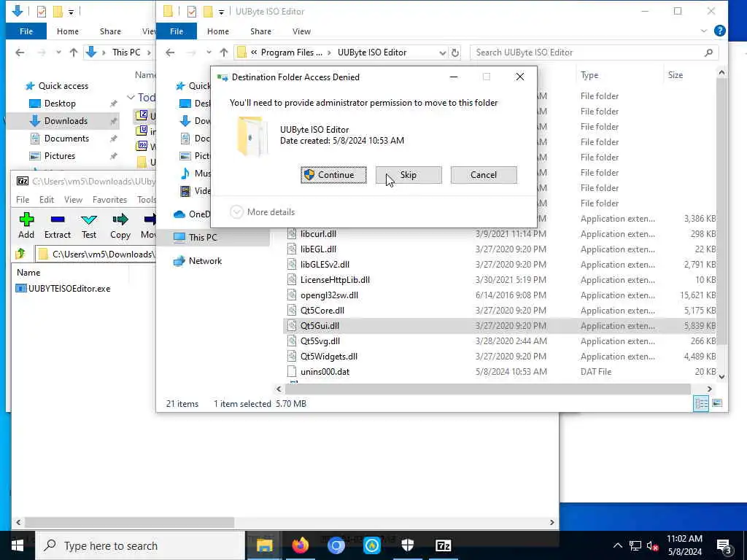Select This PC in UUByte navigation pane
Screen dimensions: 747x560
click(x=203, y=237)
